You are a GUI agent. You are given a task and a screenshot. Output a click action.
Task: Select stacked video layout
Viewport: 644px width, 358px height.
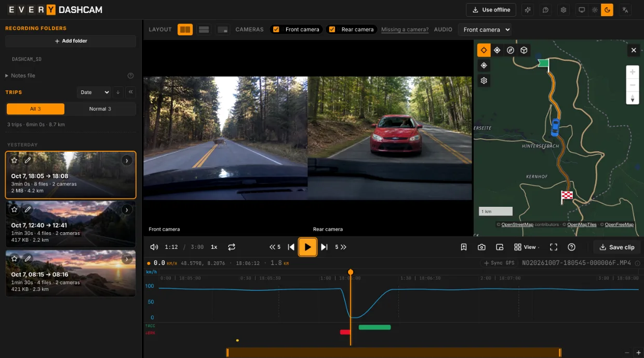pyautogui.click(x=204, y=30)
